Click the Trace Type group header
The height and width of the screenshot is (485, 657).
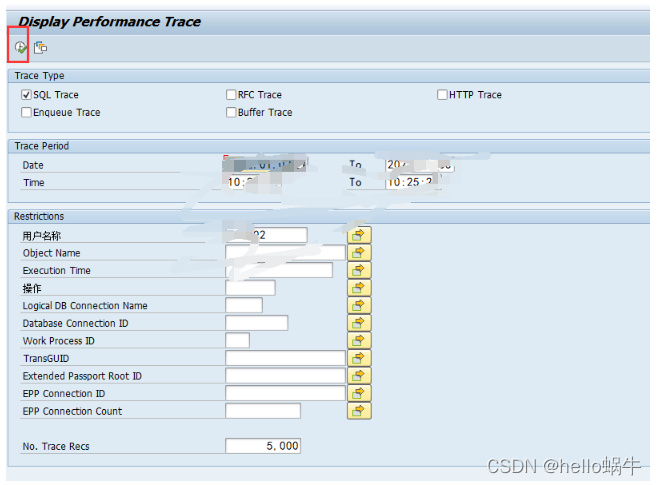(x=39, y=76)
